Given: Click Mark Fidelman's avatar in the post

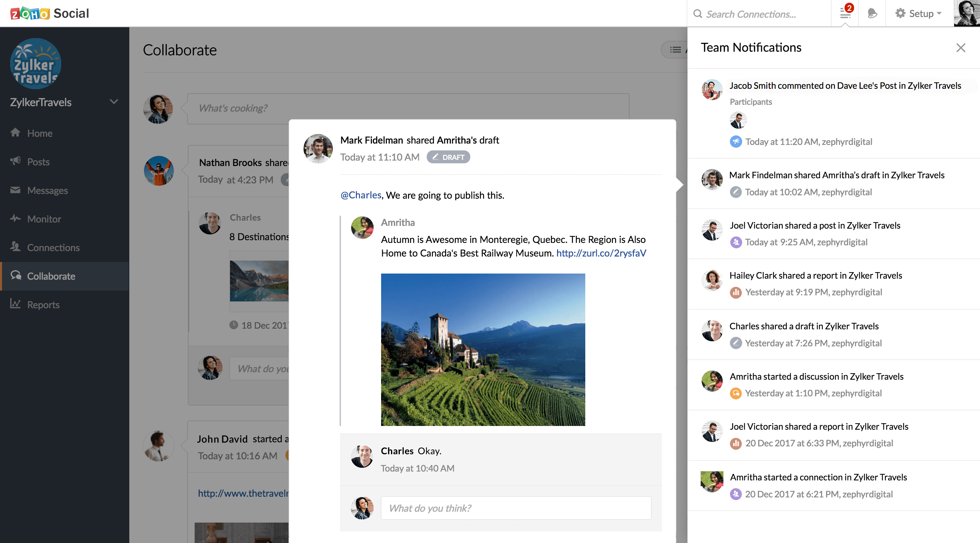Looking at the screenshot, I should [x=318, y=148].
